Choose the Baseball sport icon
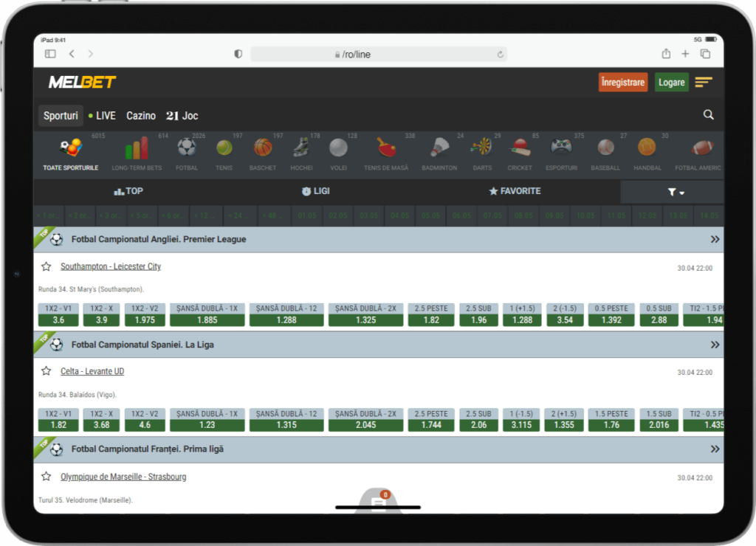This screenshot has height=546, width=756. tap(605, 148)
